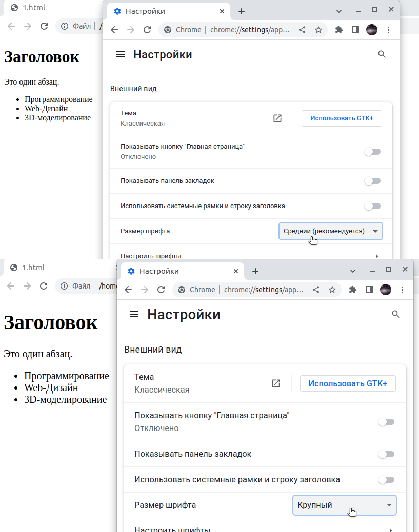Close Настройки tab in upper window

222,11
